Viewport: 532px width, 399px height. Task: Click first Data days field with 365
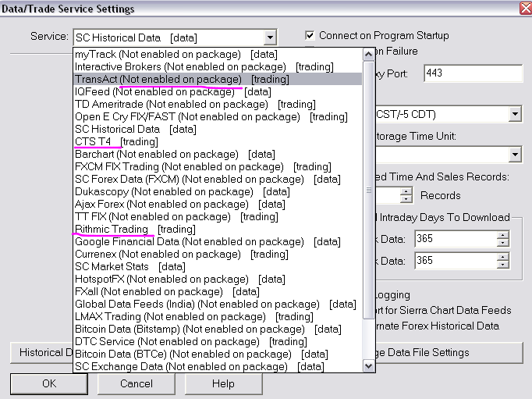(x=456, y=239)
